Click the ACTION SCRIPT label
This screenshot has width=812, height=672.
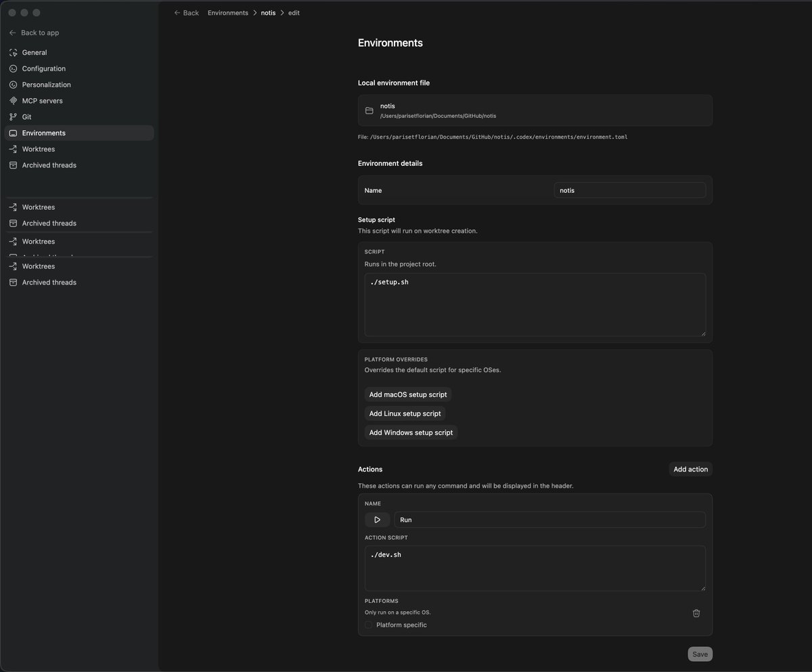click(386, 537)
